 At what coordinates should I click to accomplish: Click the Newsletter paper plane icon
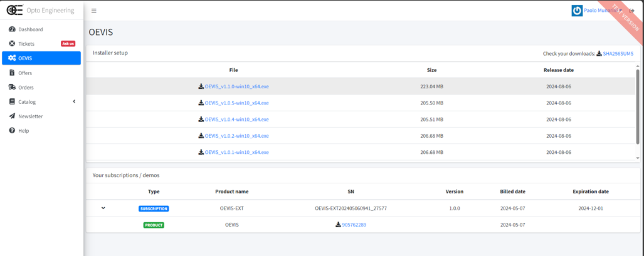pyautogui.click(x=12, y=116)
